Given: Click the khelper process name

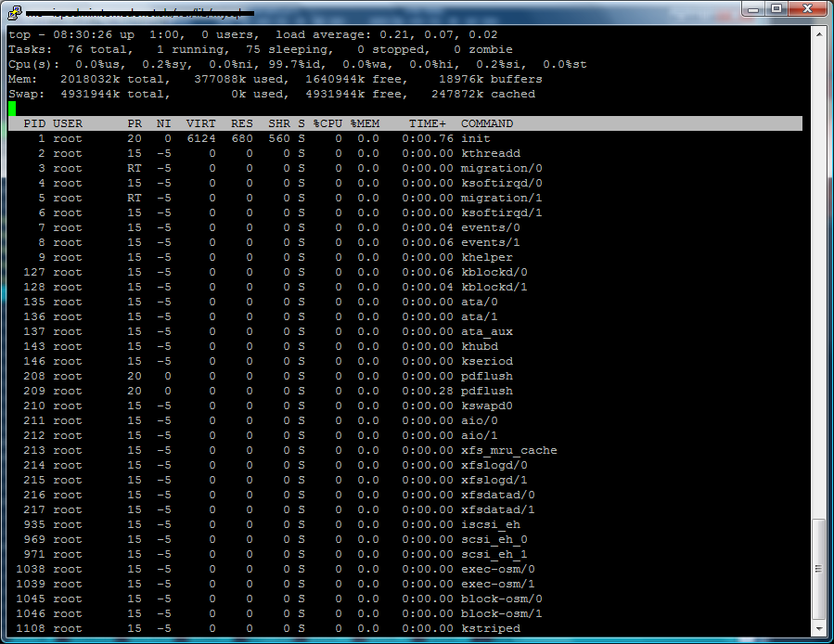Looking at the screenshot, I should 487,258.
